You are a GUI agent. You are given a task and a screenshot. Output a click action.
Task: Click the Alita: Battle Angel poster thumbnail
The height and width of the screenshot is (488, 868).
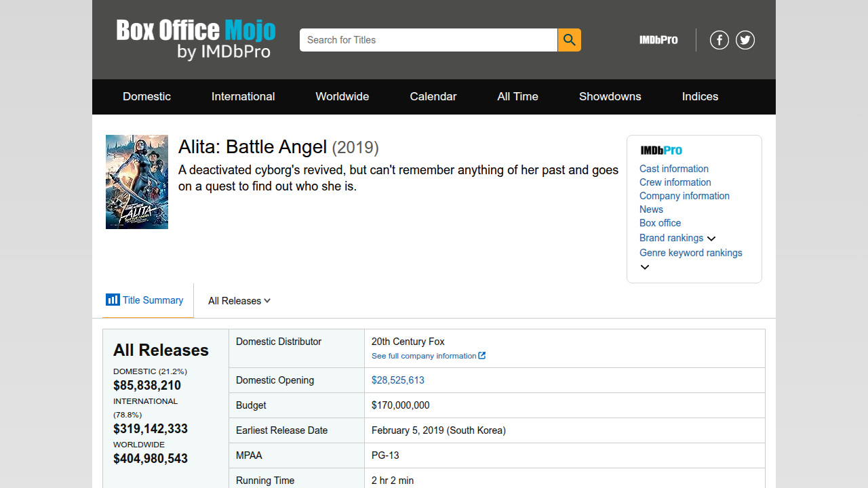(x=137, y=182)
